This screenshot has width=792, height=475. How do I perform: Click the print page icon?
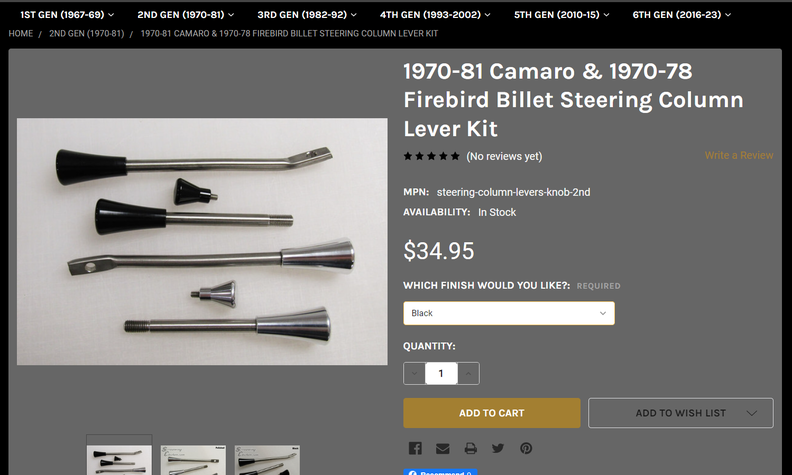point(470,449)
